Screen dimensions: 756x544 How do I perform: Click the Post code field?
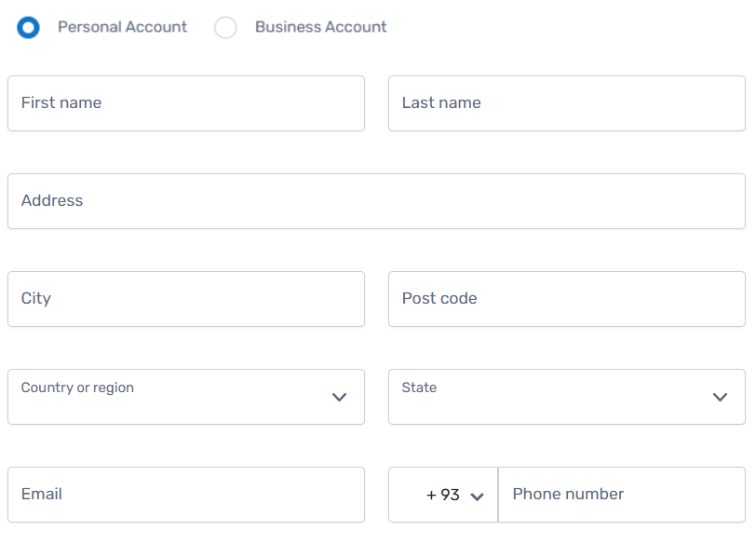[x=566, y=299]
